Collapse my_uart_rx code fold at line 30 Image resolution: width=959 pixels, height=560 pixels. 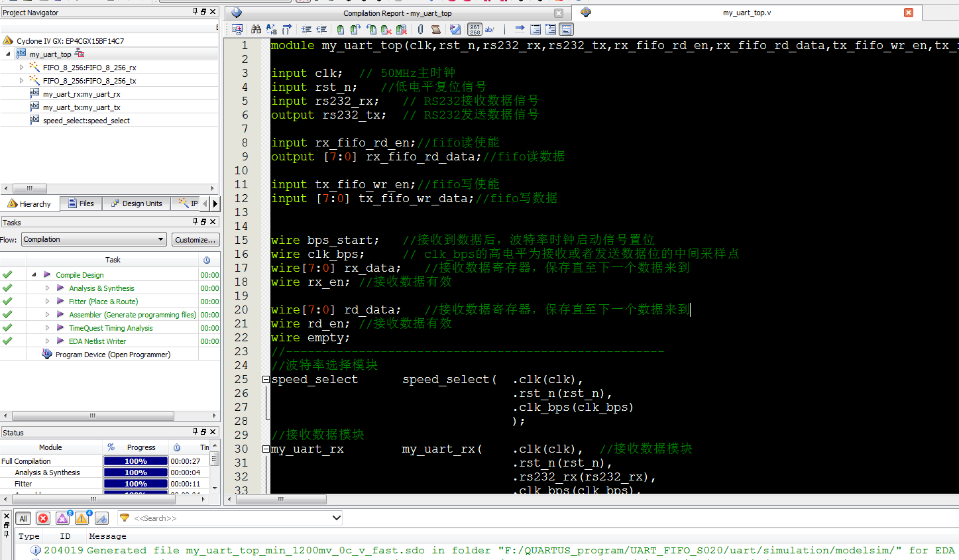266,449
